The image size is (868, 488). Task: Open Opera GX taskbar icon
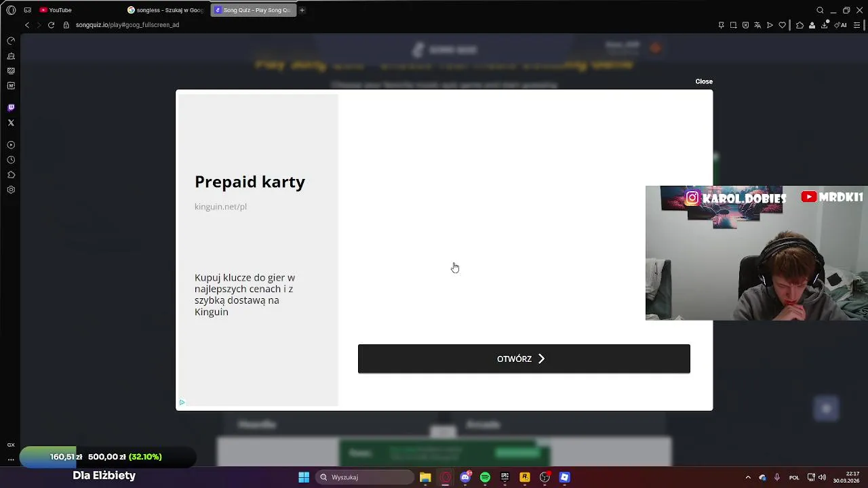(446, 477)
